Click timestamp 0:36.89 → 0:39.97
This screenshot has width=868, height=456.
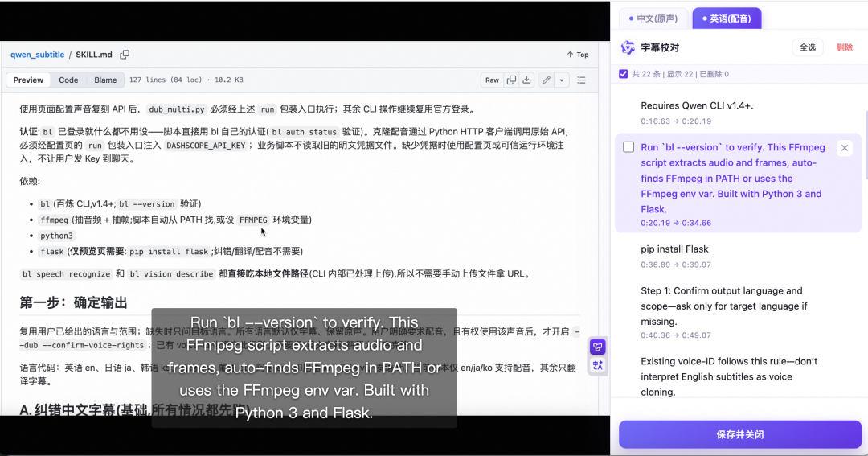[x=676, y=265]
